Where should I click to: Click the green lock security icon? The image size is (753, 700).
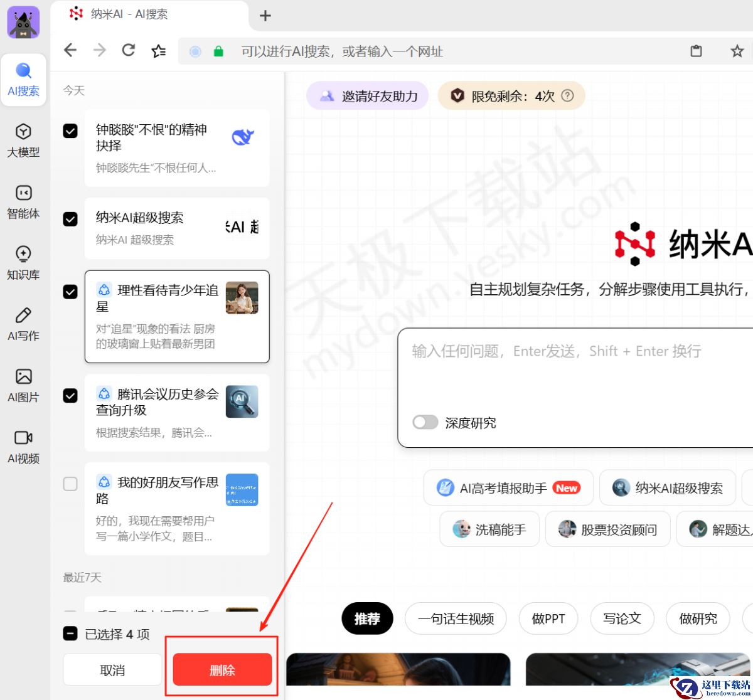tap(218, 51)
